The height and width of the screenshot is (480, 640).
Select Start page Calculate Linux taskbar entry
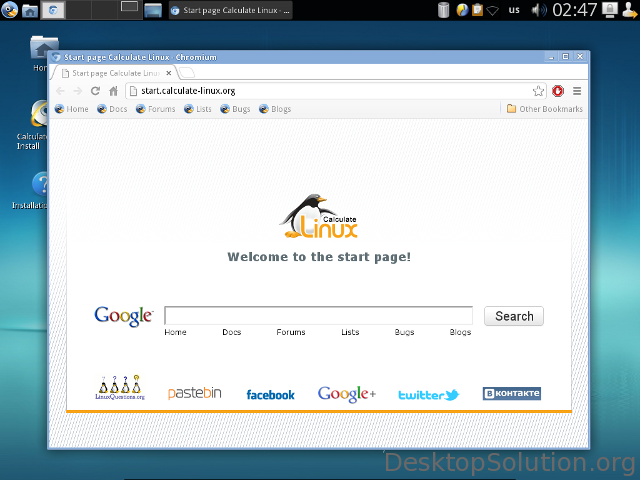pyautogui.click(x=231, y=10)
